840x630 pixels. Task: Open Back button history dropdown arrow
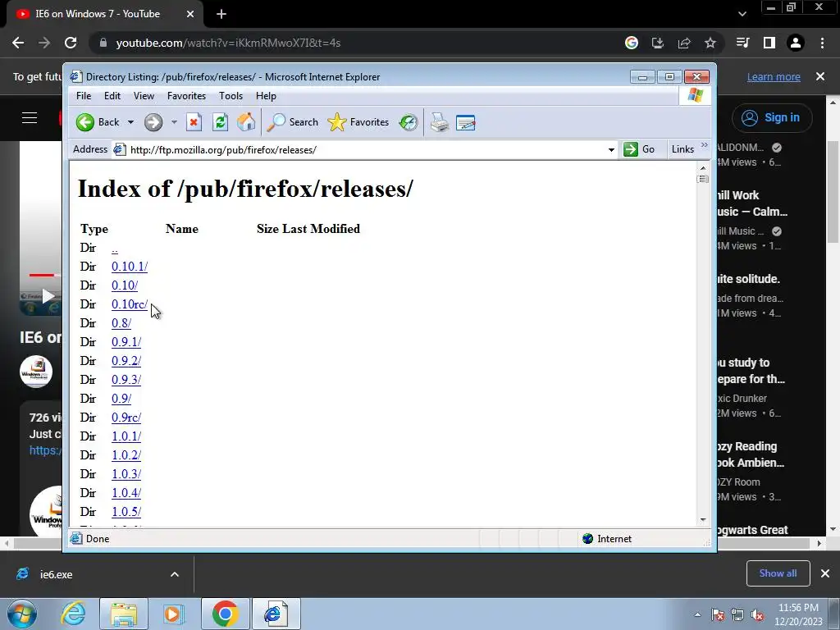(130, 122)
